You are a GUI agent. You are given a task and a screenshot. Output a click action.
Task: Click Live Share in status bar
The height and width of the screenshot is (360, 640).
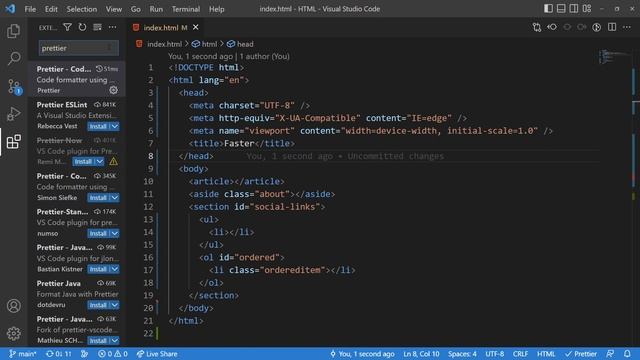click(157, 354)
